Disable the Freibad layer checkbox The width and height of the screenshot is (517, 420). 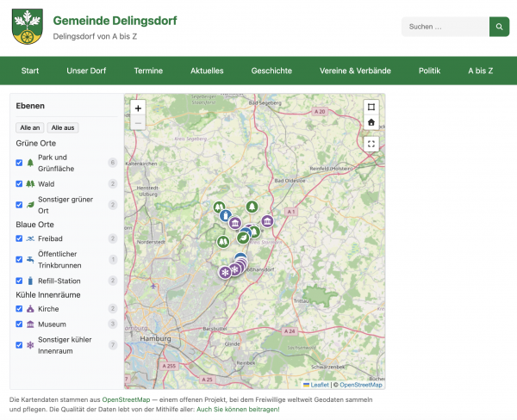(19, 238)
